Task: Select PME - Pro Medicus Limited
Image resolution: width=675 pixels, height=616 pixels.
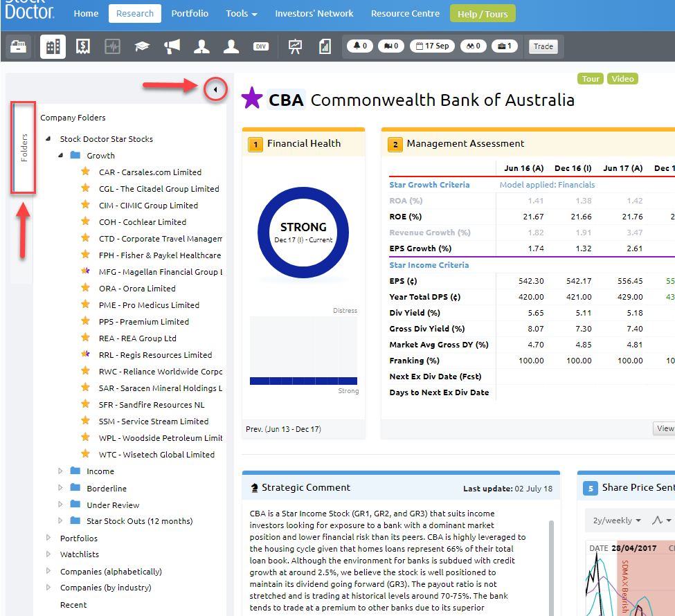Action: tap(149, 305)
